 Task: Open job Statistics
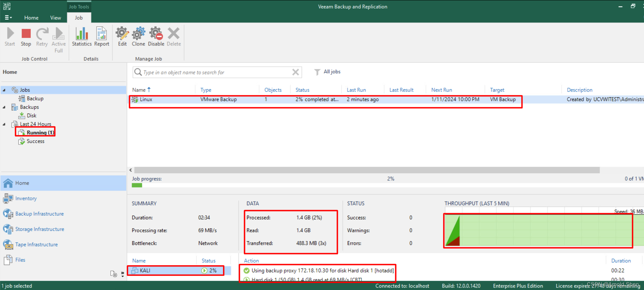click(x=82, y=37)
